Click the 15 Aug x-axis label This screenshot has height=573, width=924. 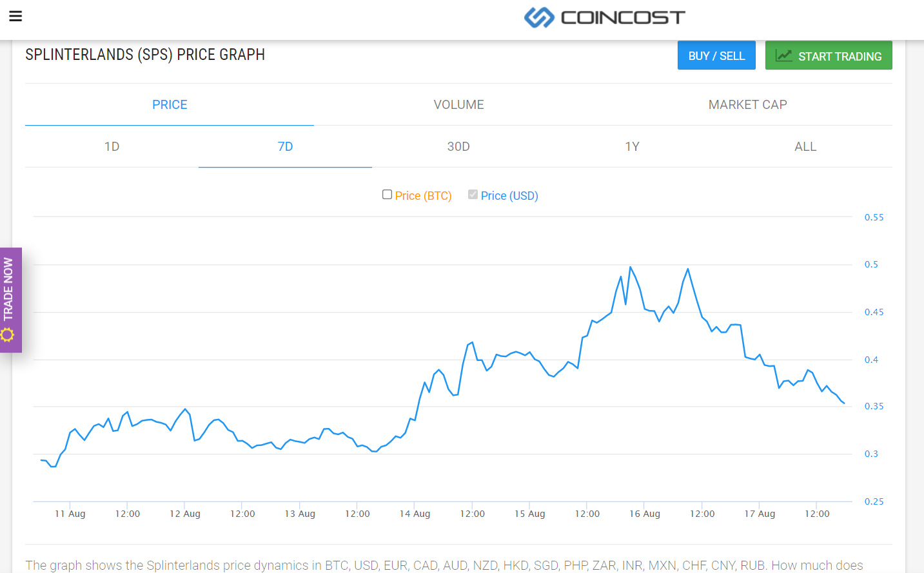coord(529,514)
